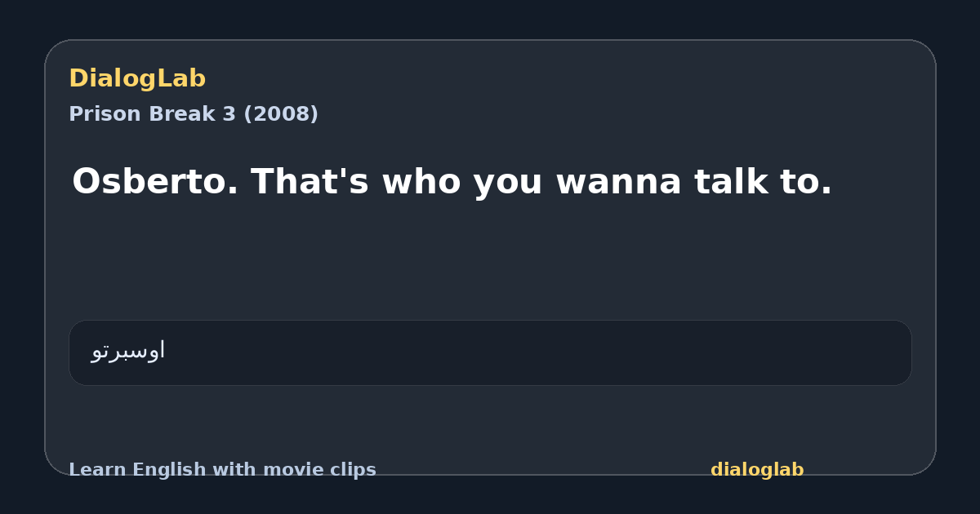980x514 pixels.
Task: Click the Arabic translation box
Action: pos(490,352)
